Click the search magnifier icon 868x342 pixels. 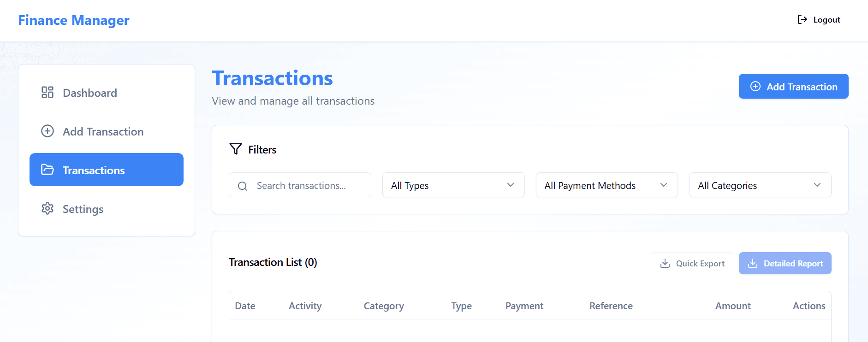tap(243, 186)
